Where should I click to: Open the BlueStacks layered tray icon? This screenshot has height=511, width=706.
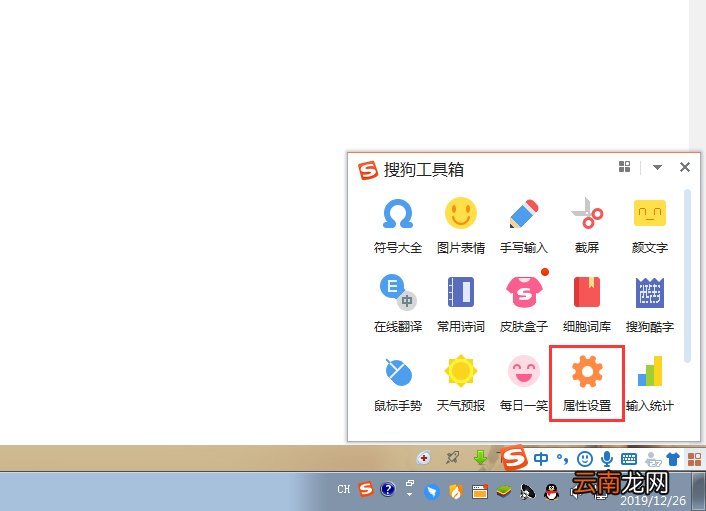(x=503, y=492)
